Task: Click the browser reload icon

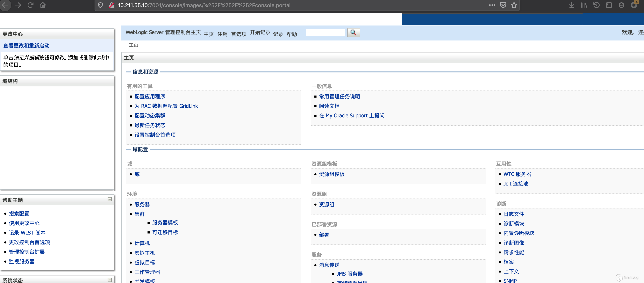Action: point(31,5)
